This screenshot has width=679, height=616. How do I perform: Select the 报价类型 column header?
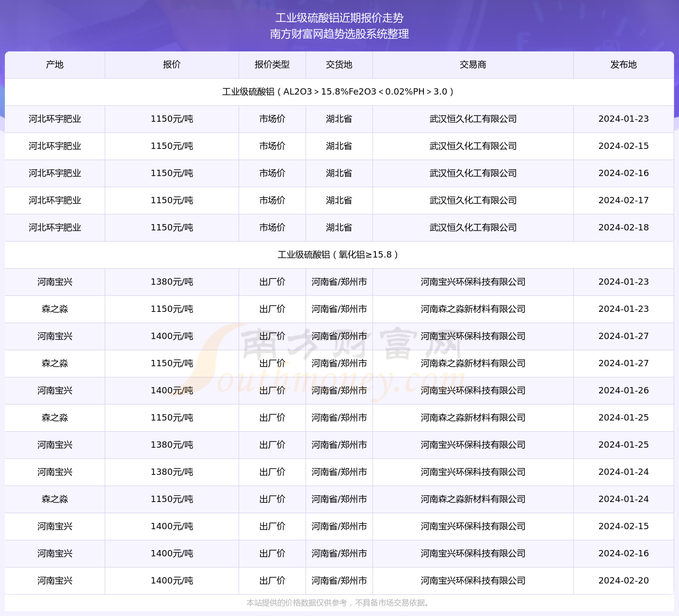click(272, 65)
